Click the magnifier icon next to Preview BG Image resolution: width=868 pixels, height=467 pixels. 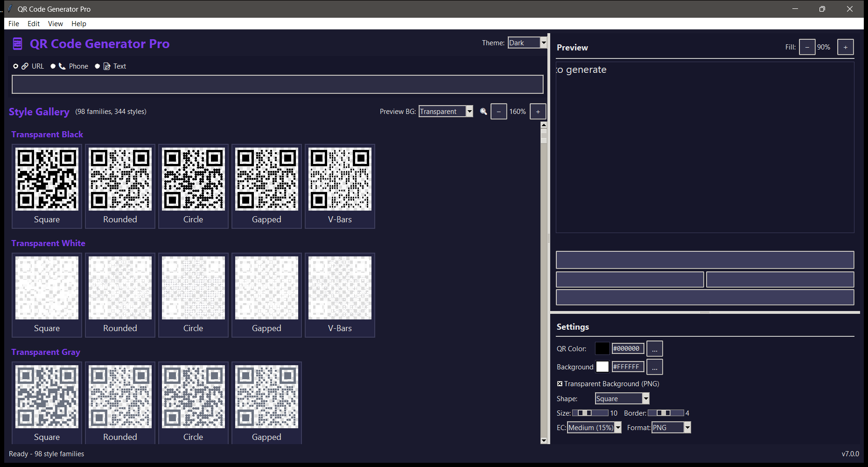click(x=483, y=112)
